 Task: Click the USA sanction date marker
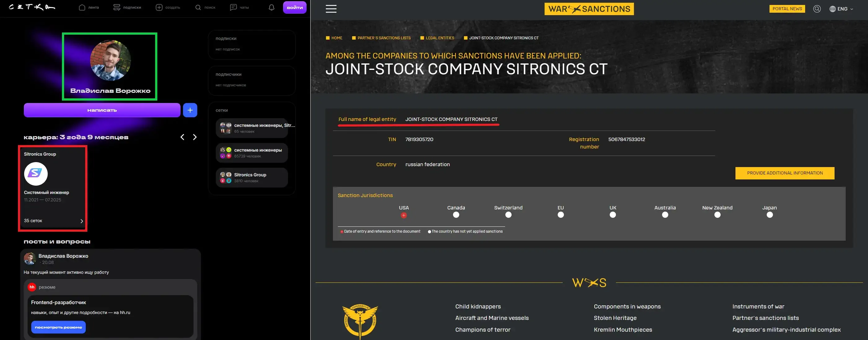404,215
